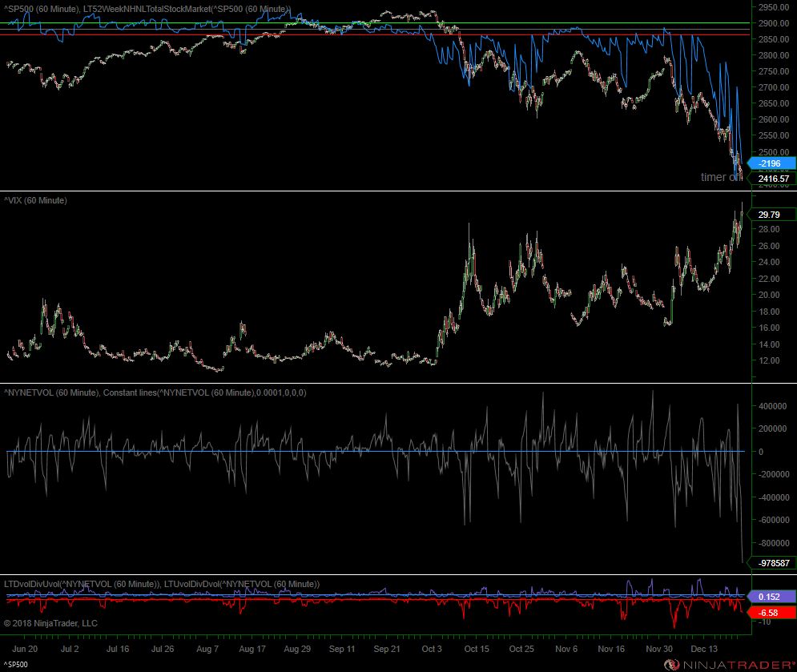Click the 2550.00 price axis label
797x672 pixels.
pos(774,135)
